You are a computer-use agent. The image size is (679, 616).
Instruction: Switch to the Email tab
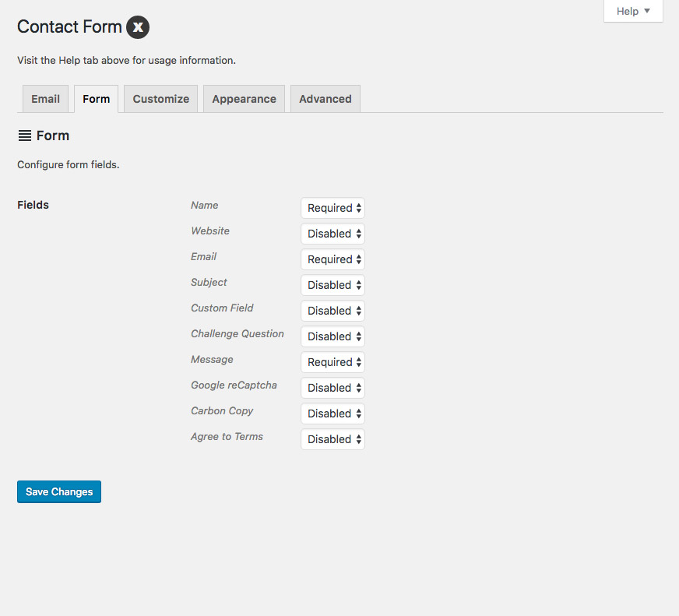(x=45, y=99)
